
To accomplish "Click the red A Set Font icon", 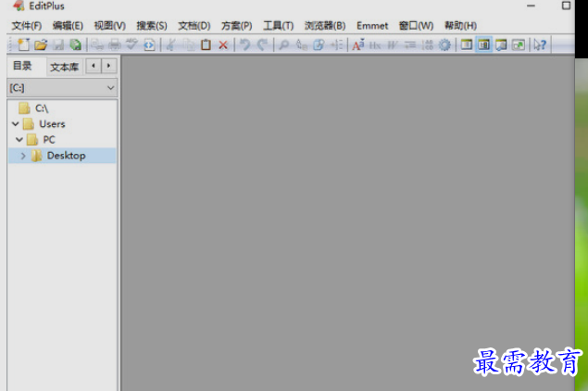I will pyautogui.click(x=357, y=44).
